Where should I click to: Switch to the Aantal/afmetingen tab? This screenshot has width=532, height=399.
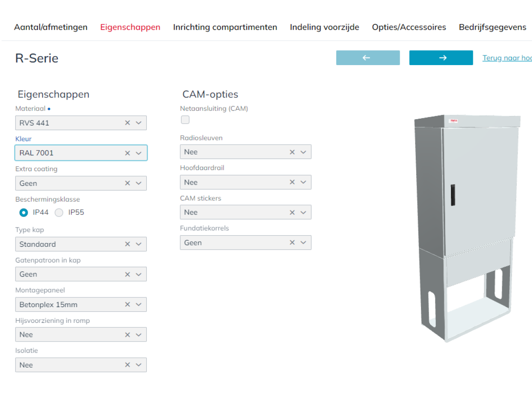tap(51, 27)
